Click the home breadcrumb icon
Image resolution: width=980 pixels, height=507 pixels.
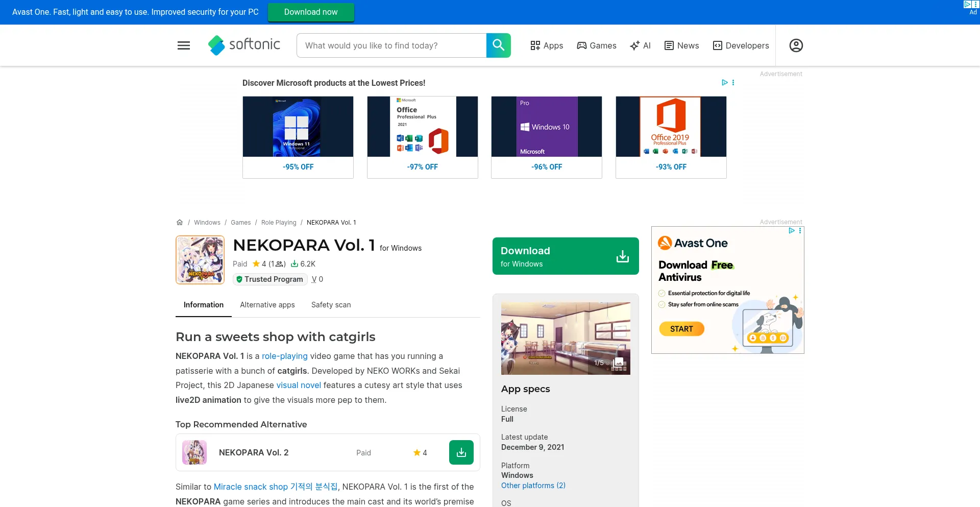coord(180,223)
